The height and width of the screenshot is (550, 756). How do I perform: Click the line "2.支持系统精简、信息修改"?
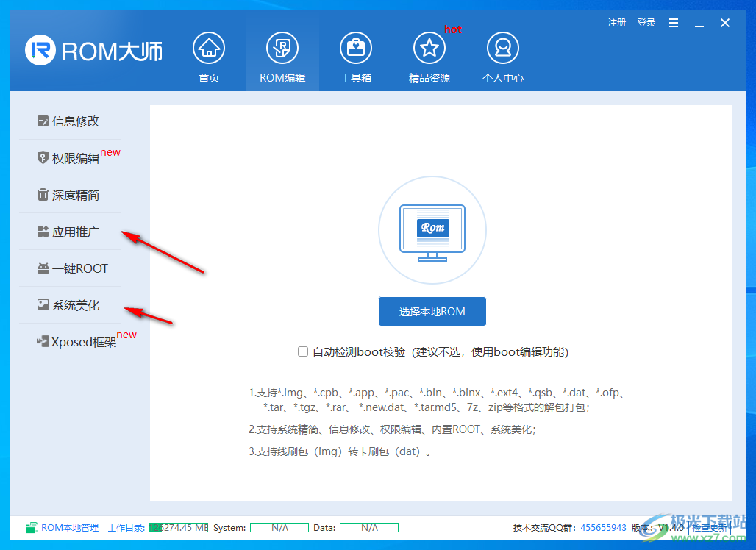point(392,429)
